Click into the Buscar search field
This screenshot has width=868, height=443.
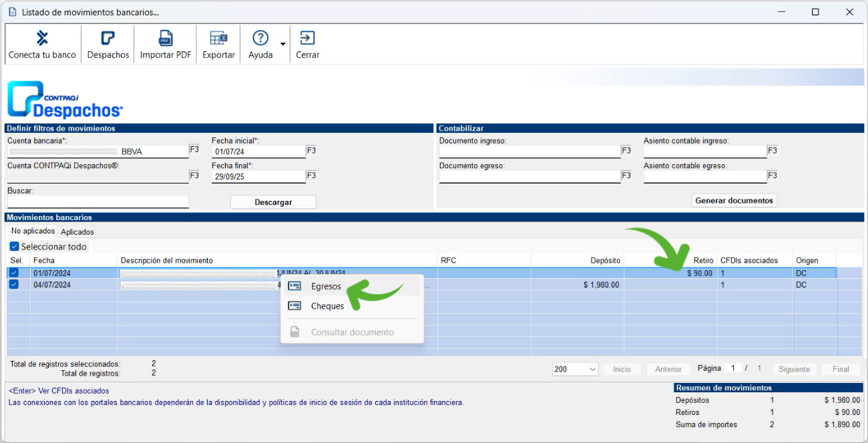click(97, 201)
